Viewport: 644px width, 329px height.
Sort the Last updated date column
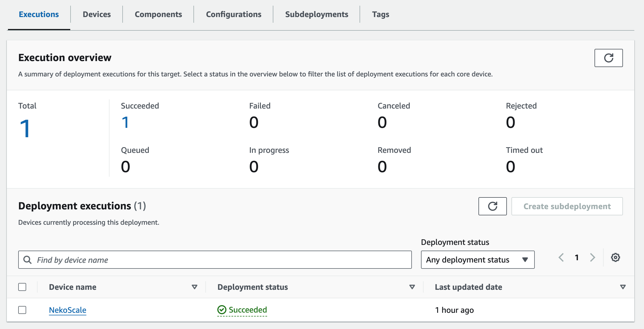tap(623, 287)
